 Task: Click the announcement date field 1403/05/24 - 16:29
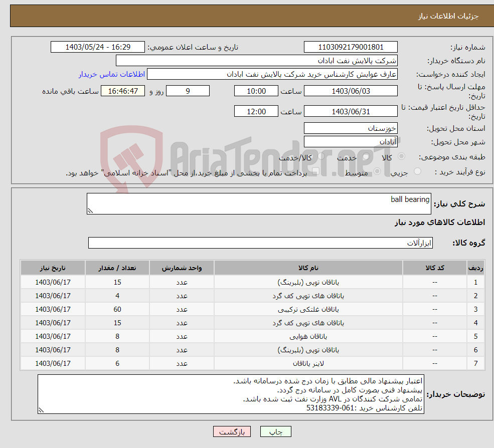point(98,47)
